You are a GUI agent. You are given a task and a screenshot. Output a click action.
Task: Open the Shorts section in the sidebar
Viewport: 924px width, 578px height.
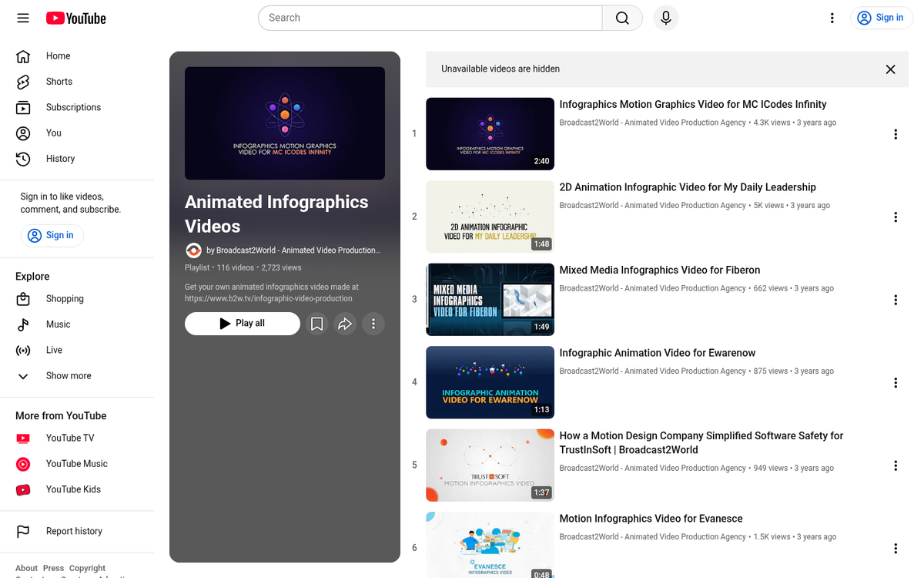tap(58, 81)
